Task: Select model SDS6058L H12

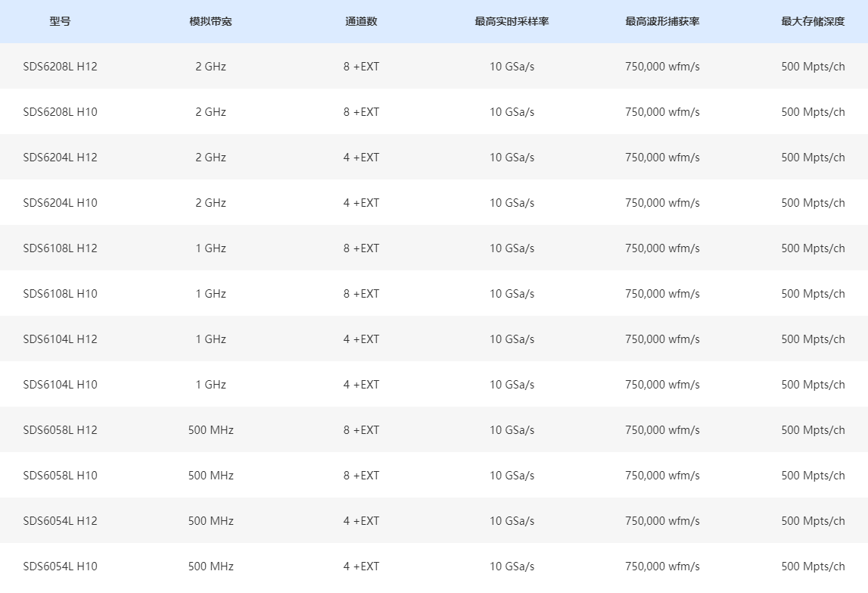Action: click(60, 430)
